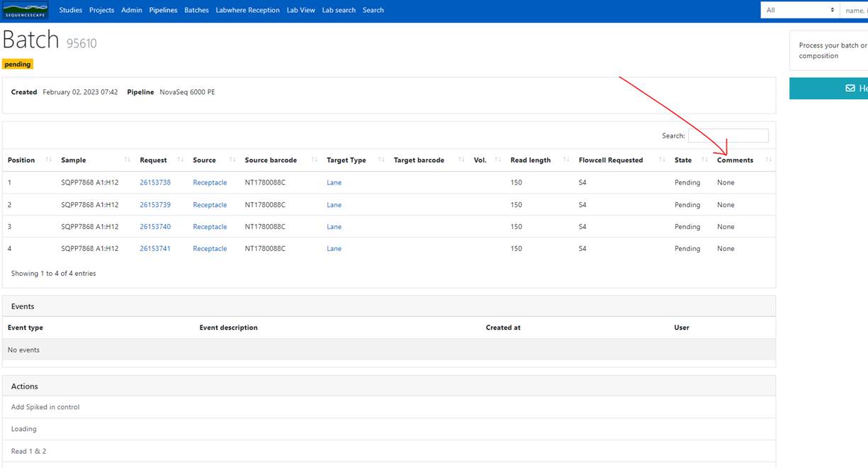Click the teal Help envelope button
The image size is (868, 468).
pyautogui.click(x=850, y=87)
